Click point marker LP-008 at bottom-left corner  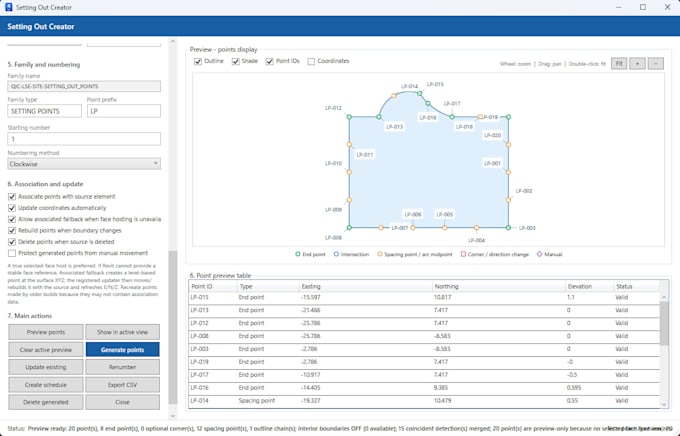349,227
